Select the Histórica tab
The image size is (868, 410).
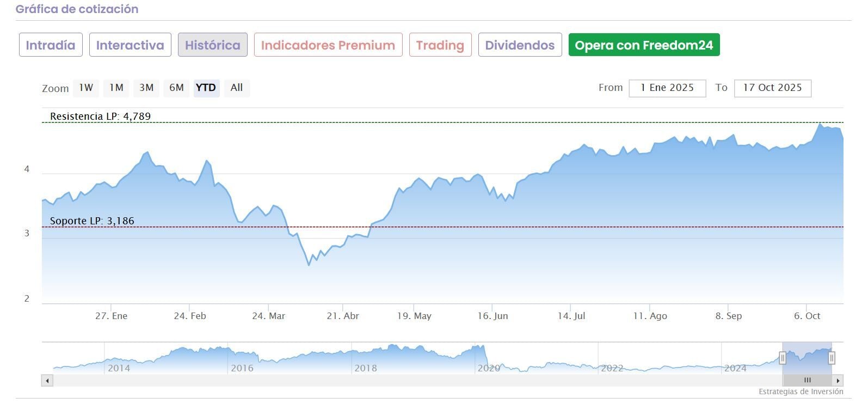coord(212,45)
